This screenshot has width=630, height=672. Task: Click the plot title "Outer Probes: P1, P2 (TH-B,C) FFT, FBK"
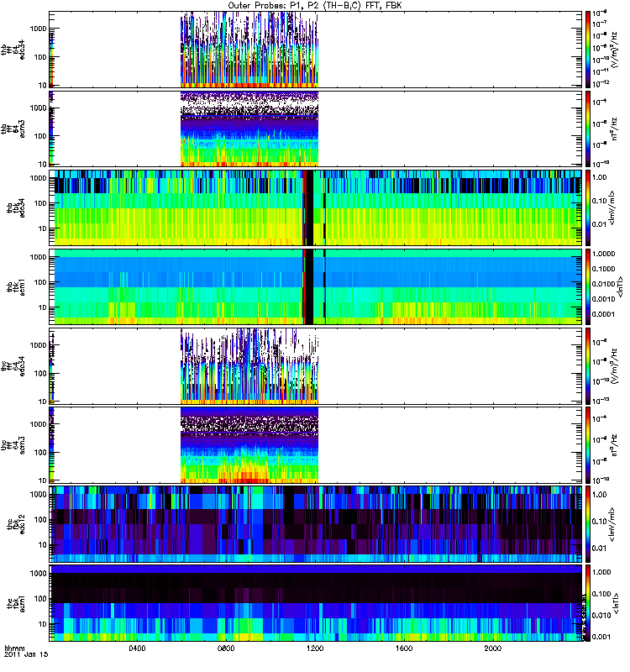click(315, 6)
